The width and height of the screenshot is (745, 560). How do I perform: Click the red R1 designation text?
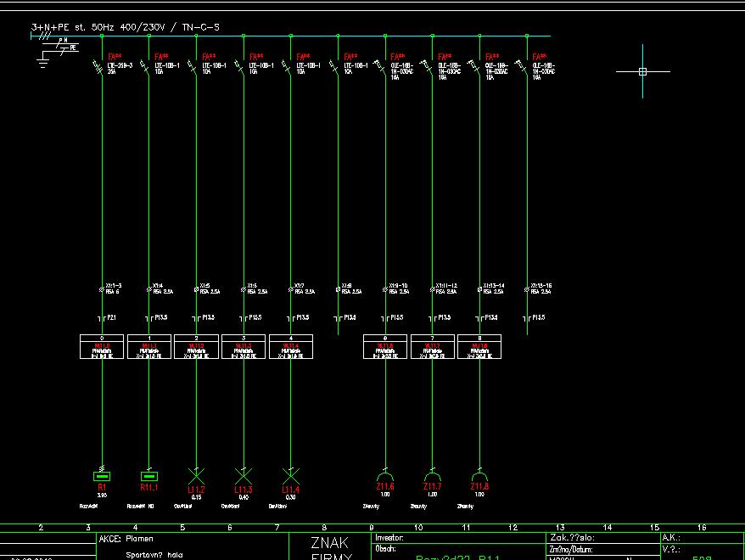102,487
